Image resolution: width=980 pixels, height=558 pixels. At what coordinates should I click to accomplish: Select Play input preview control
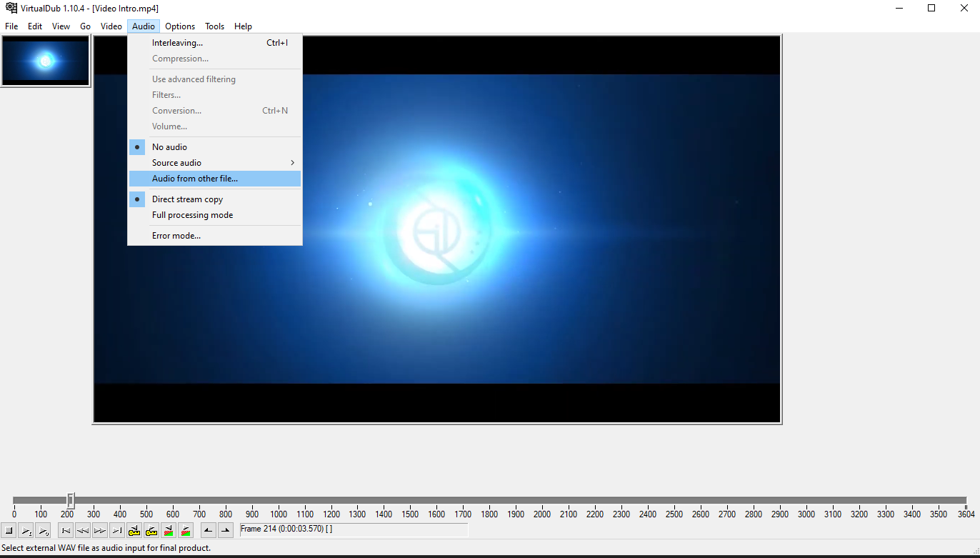[26, 530]
